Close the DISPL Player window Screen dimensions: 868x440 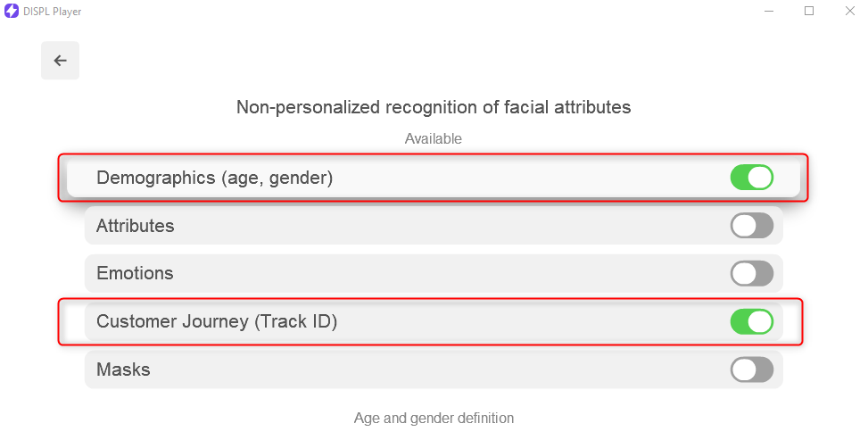(850, 11)
